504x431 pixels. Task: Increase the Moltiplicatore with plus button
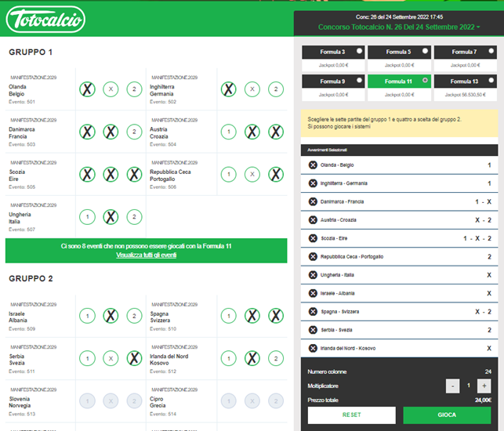point(484,386)
